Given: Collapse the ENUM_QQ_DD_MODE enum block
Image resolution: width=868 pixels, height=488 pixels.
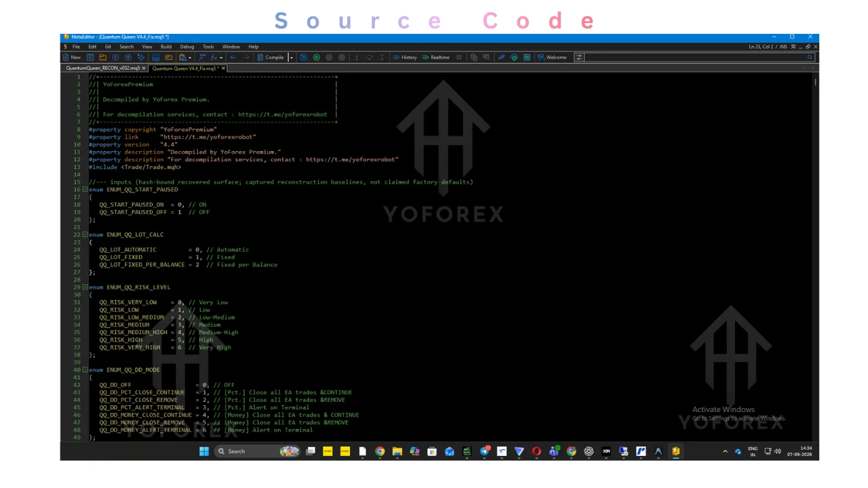Looking at the screenshot, I should point(85,370).
